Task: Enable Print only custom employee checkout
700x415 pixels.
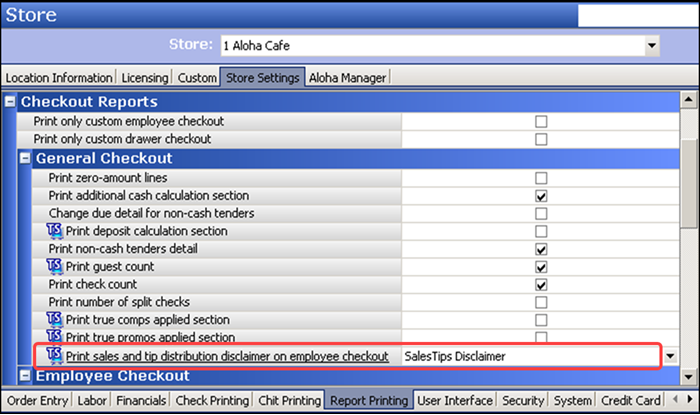Action: [541, 121]
